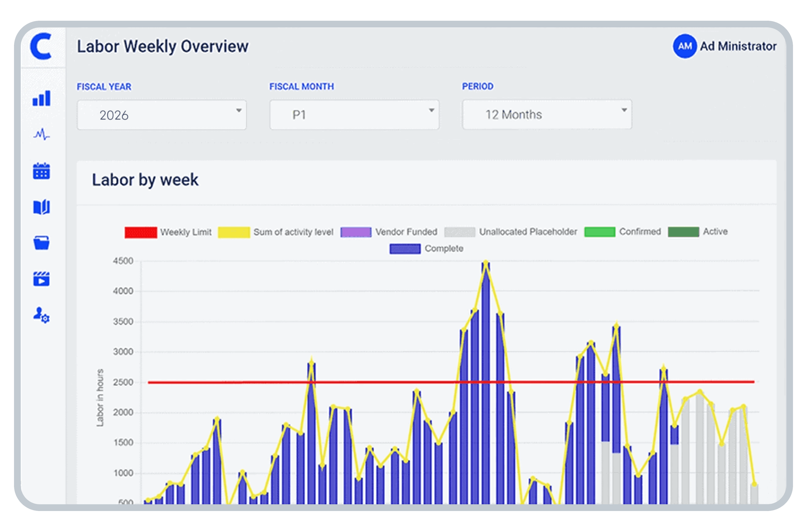Click the AM user avatar
This screenshot has width=807, height=532.
pos(685,46)
